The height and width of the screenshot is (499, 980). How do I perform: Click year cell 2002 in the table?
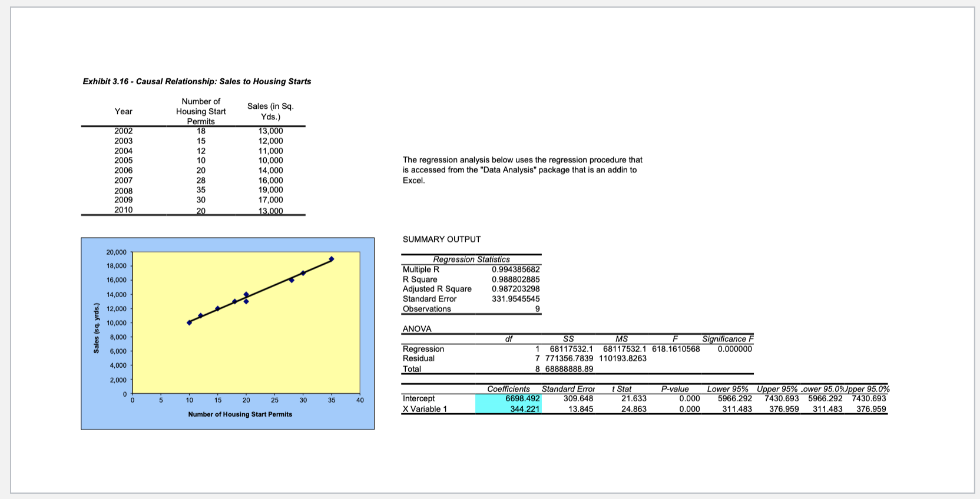pyautogui.click(x=124, y=131)
